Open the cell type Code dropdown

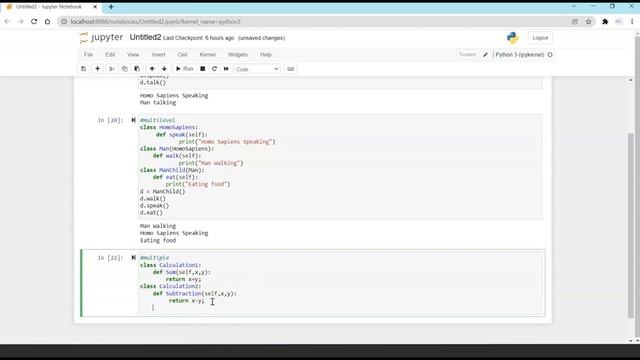257,69
